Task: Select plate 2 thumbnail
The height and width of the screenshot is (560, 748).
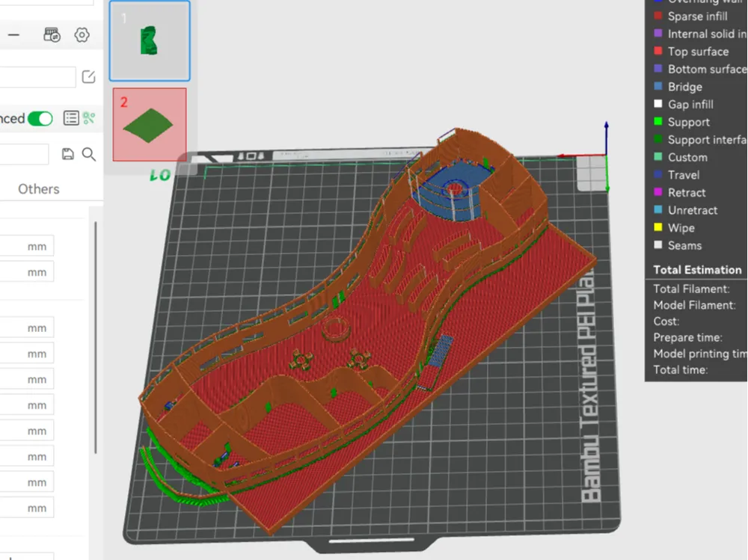Action: tap(150, 125)
